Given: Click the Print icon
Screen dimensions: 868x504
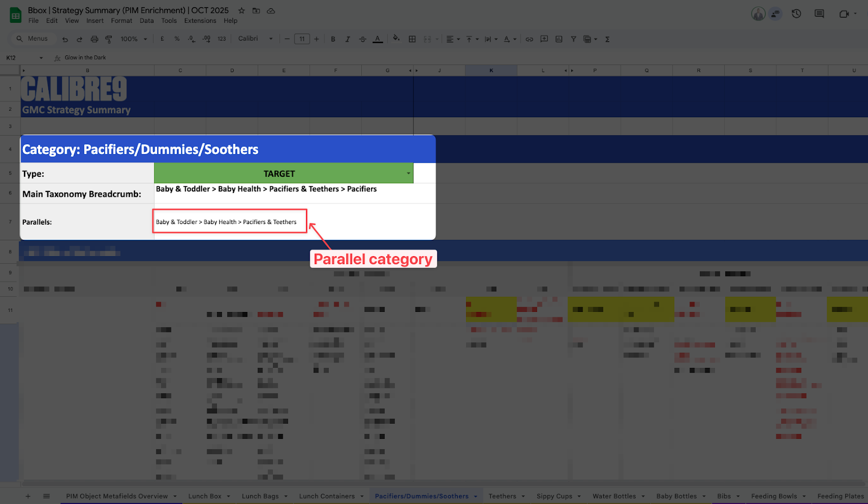Looking at the screenshot, I should 94,39.
